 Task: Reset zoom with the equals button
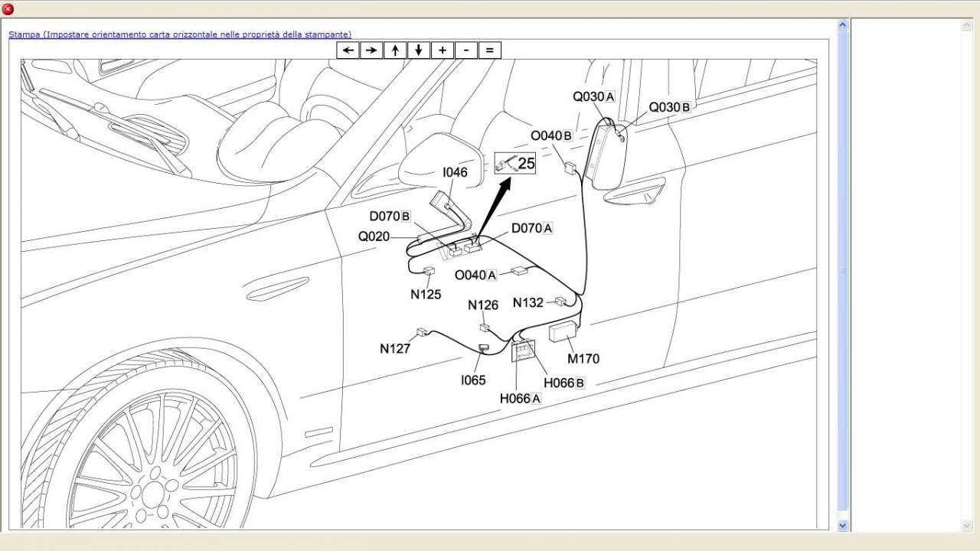[490, 51]
